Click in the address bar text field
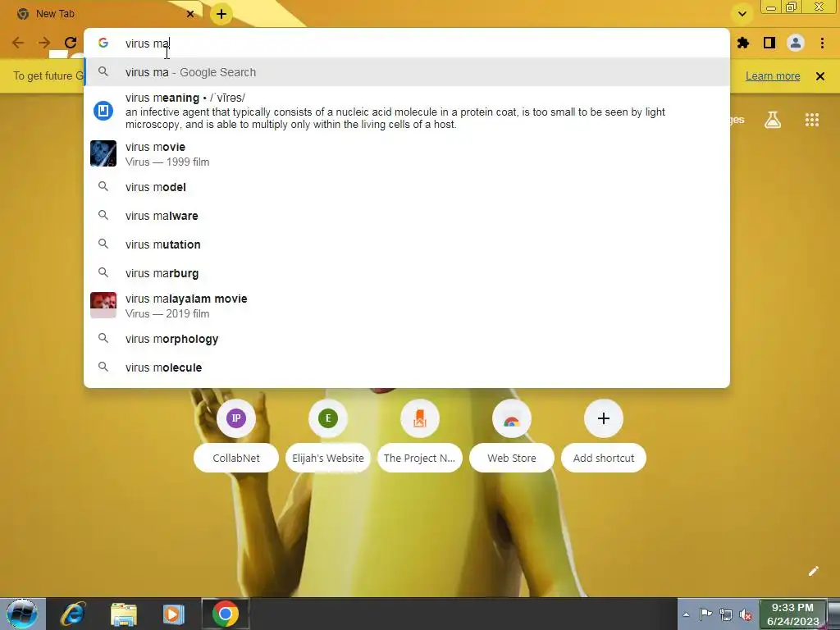Image resolution: width=840 pixels, height=630 pixels. (x=407, y=43)
